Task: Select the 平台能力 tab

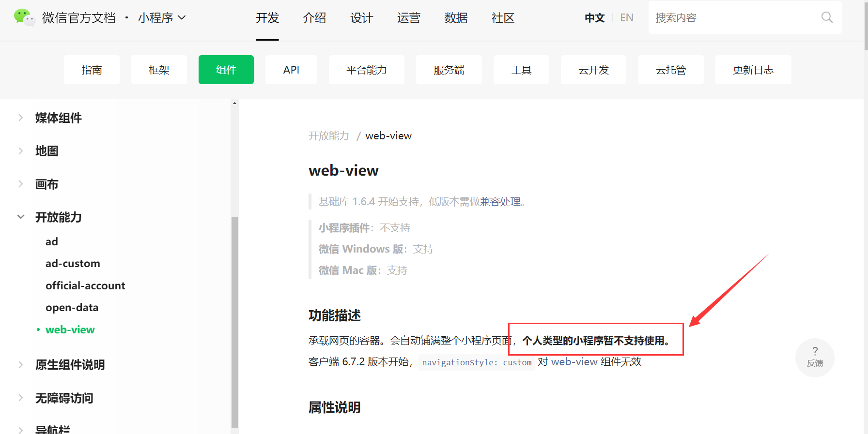Action: [x=367, y=70]
